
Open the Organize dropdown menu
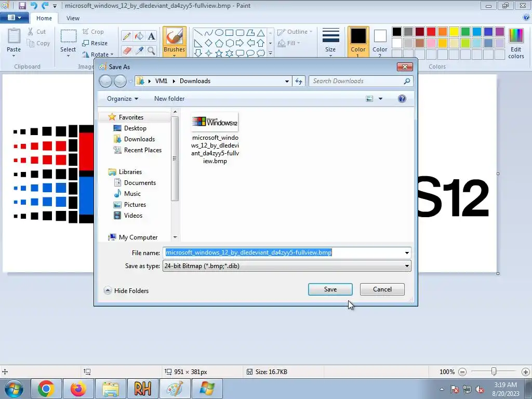point(123,99)
